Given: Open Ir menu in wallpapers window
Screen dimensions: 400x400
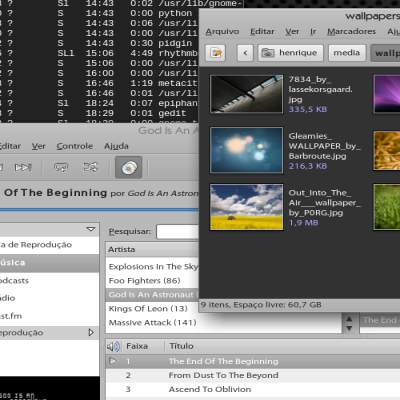Looking at the screenshot, I should pos(313,32).
